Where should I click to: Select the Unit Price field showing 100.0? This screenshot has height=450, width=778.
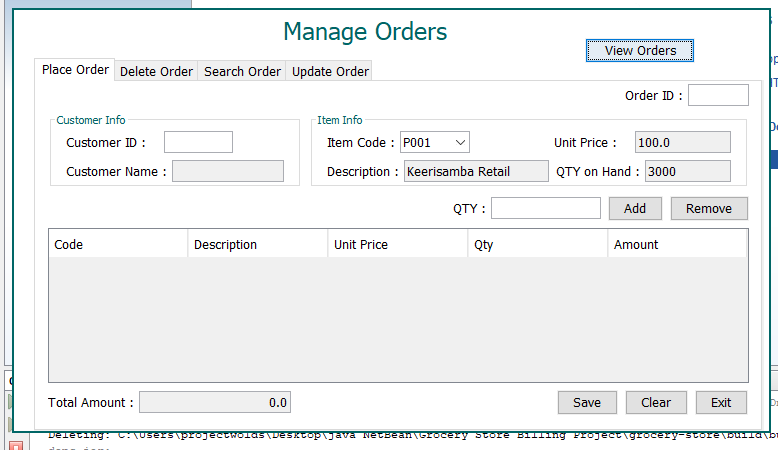pyautogui.click(x=682, y=142)
